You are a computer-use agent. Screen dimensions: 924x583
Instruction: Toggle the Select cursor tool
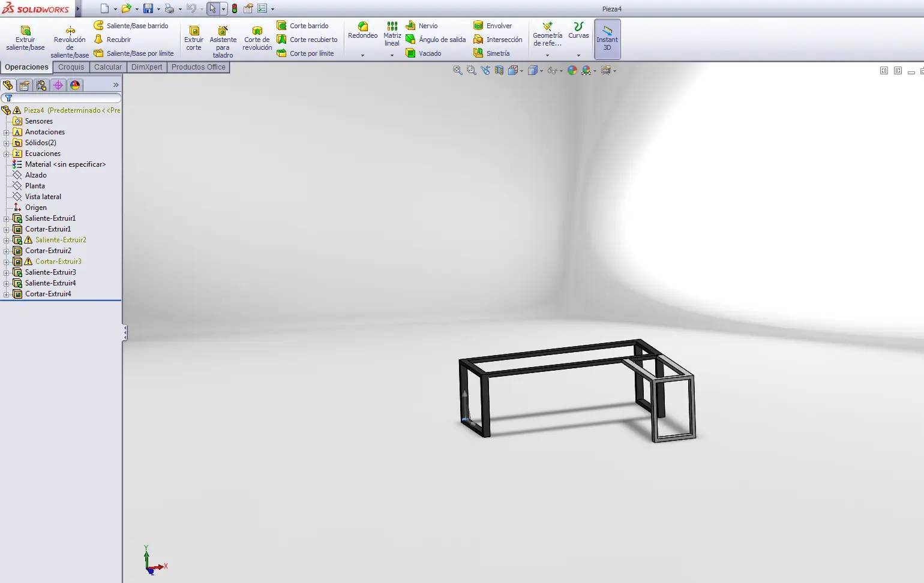coord(212,8)
